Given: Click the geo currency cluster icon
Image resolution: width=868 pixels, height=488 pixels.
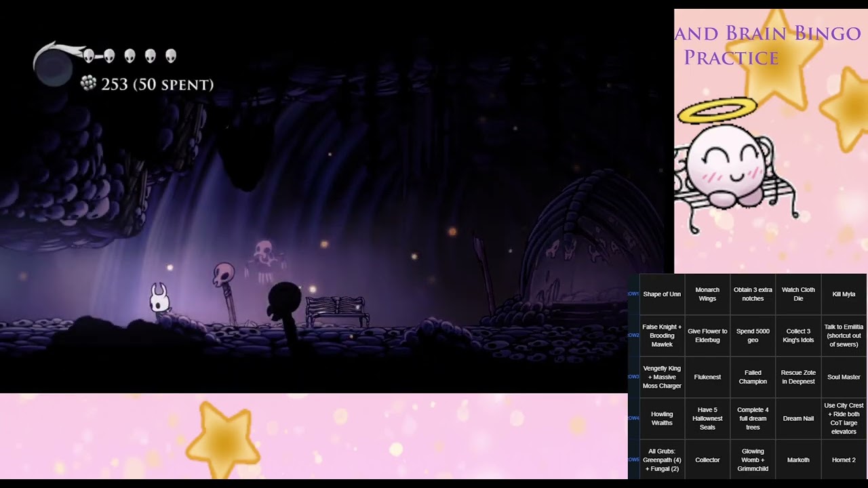Looking at the screenshot, I should click(x=88, y=83).
